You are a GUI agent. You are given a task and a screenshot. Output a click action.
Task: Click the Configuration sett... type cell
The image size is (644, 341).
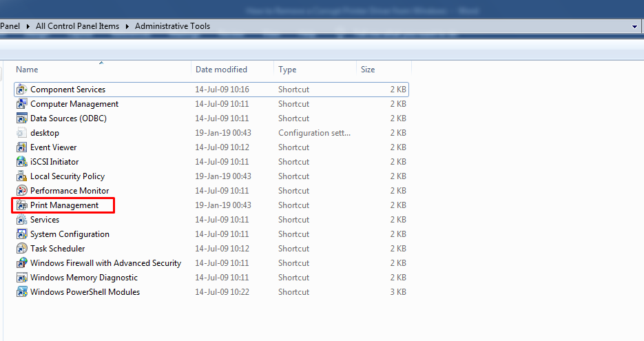[x=314, y=133]
